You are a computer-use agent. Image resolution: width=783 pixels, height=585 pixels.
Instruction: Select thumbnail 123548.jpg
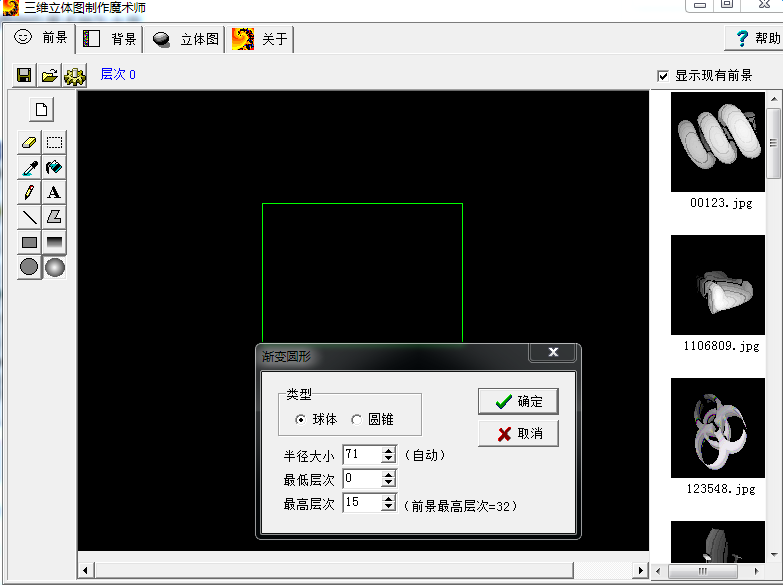(718, 428)
